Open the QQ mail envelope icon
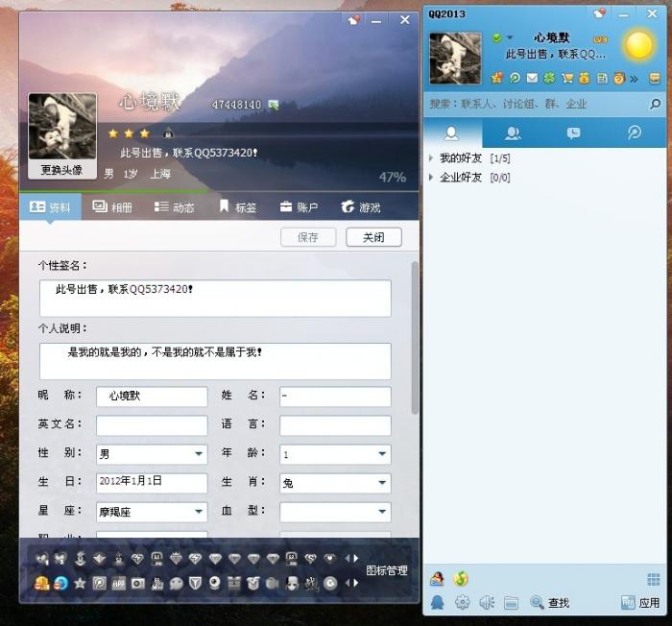672x626 pixels. pyautogui.click(x=532, y=78)
